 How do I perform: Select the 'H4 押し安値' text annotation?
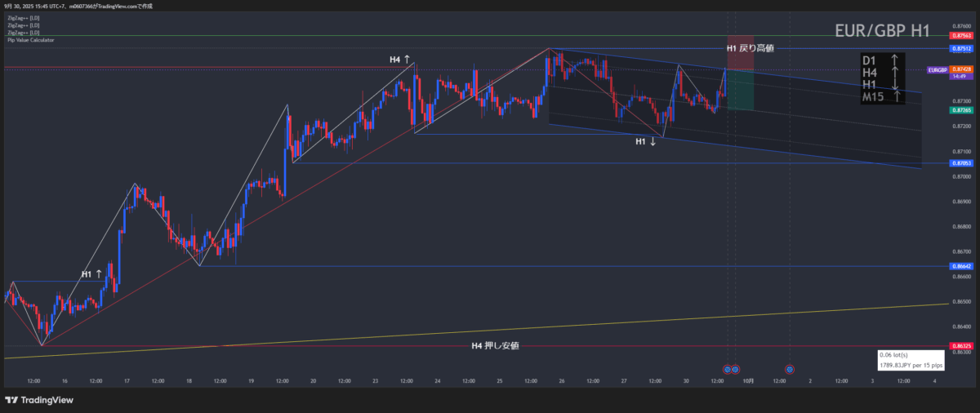(x=495, y=346)
